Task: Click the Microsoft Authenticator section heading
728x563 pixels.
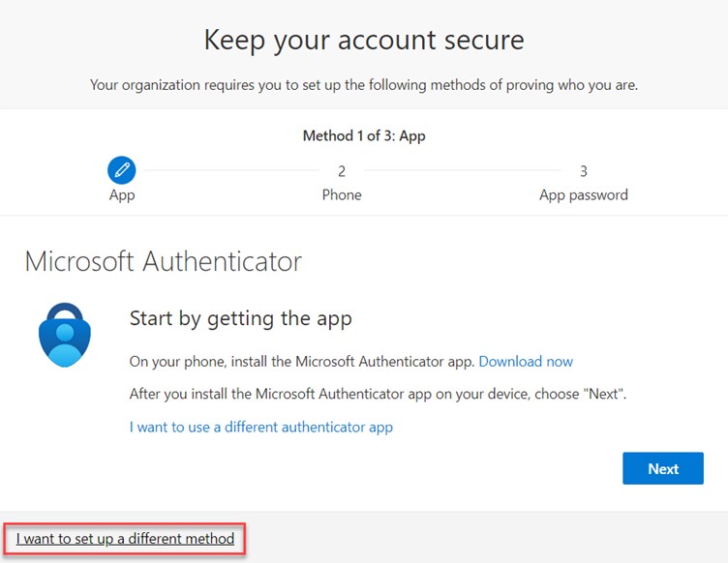Action: pos(164,261)
